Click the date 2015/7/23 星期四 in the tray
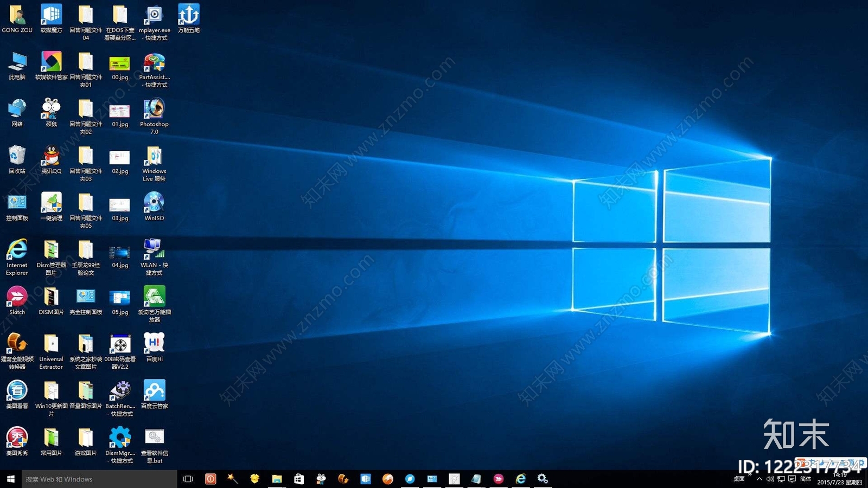868x488 pixels. pyautogui.click(x=839, y=482)
